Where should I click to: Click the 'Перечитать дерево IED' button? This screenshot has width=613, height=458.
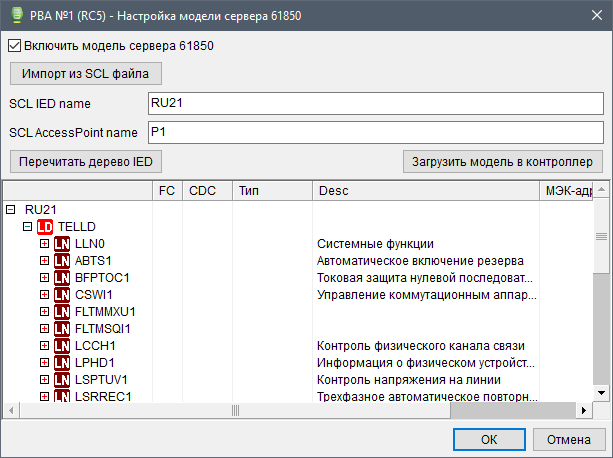coord(84,161)
